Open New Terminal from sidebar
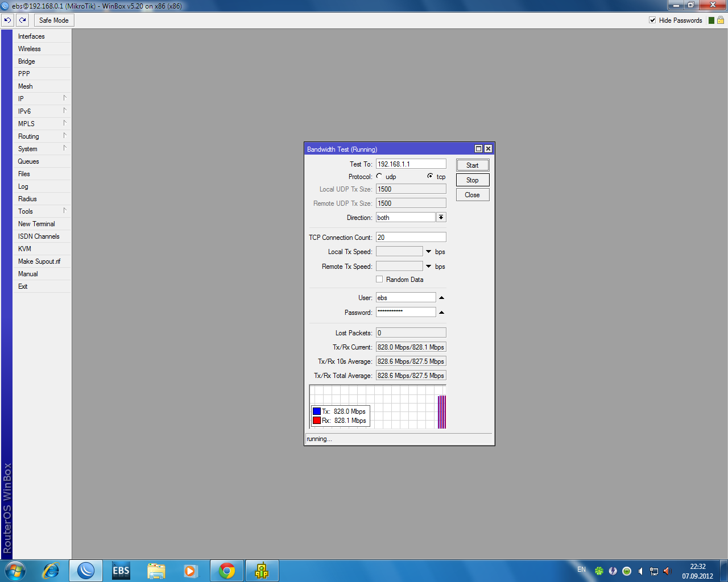 coord(42,224)
